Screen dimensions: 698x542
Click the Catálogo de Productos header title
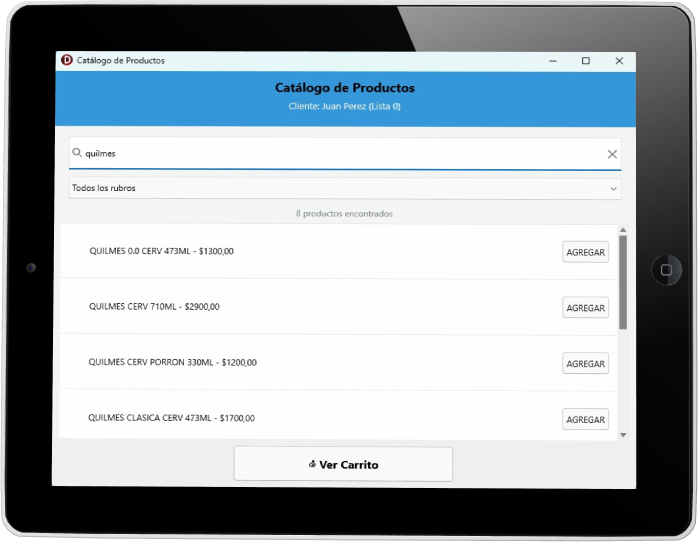pos(345,88)
